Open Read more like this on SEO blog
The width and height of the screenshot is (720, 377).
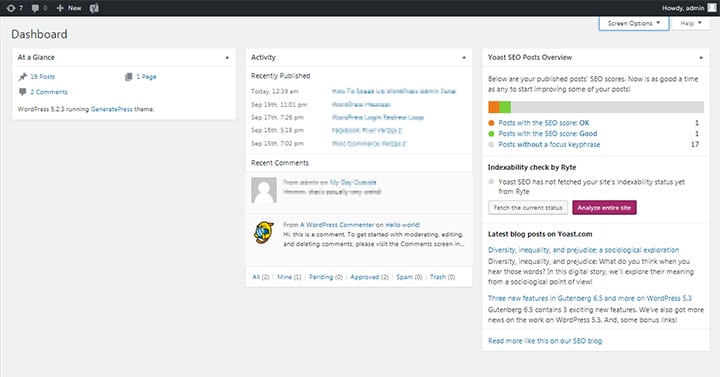(545, 341)
